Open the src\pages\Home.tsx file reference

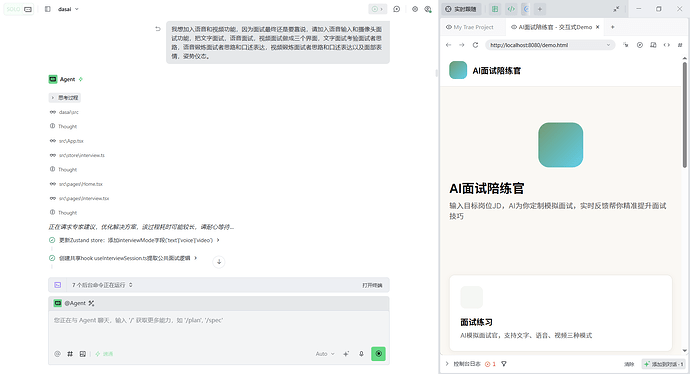[x=76, y=184]
